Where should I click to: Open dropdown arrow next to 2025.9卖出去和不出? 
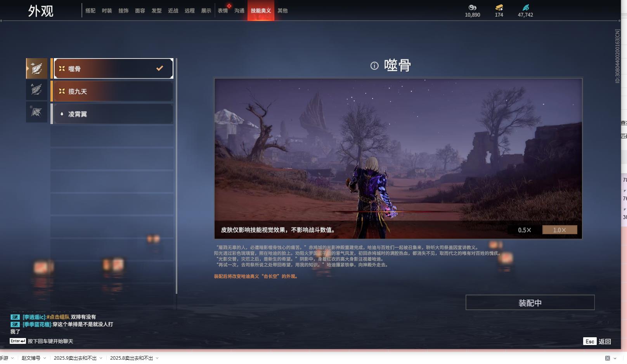(101, 358)
